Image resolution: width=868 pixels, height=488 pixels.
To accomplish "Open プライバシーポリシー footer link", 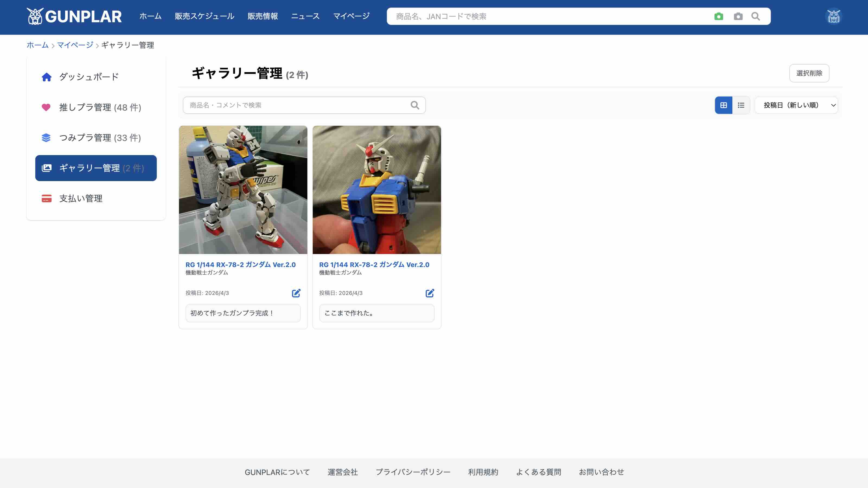I will [413, 472].
